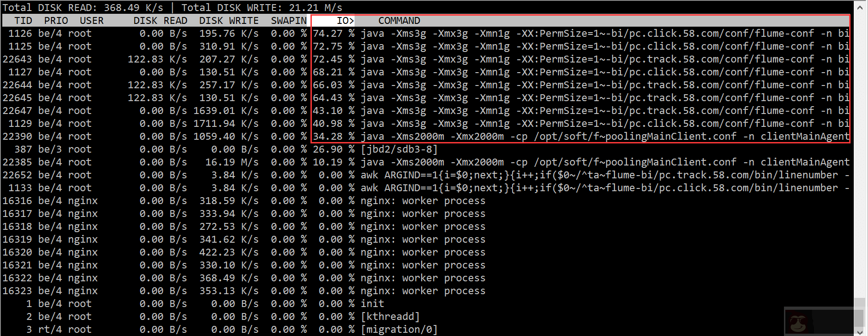868x336 pixels.
Task: Click the PRIO column header
Action: (x=56, y=21)
